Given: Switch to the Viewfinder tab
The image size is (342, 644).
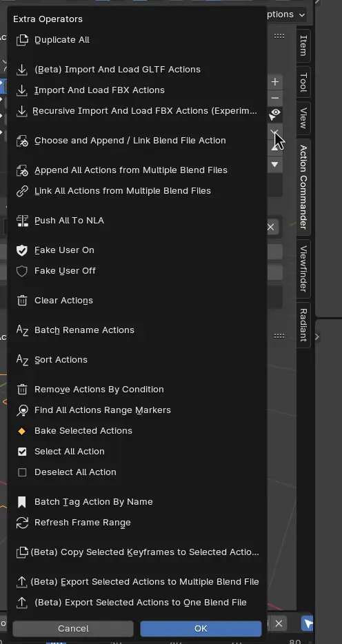Looking at the screenshot, I should [303, 269].
